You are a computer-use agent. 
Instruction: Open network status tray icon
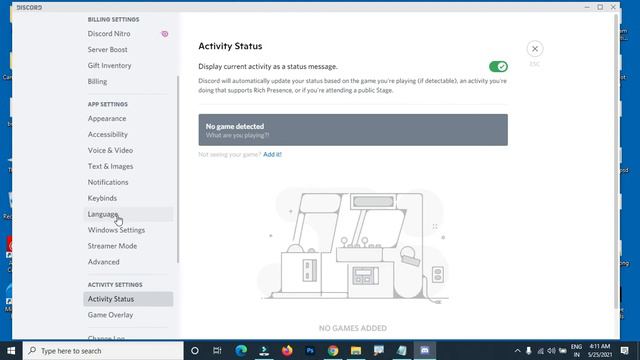pos(540,351)
